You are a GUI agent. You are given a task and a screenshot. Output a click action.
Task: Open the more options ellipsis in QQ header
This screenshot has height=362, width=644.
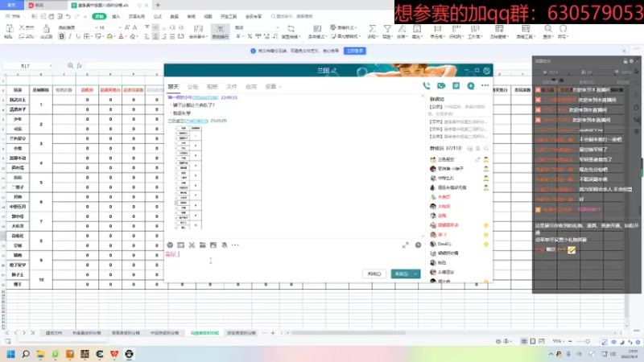(485, 85)
